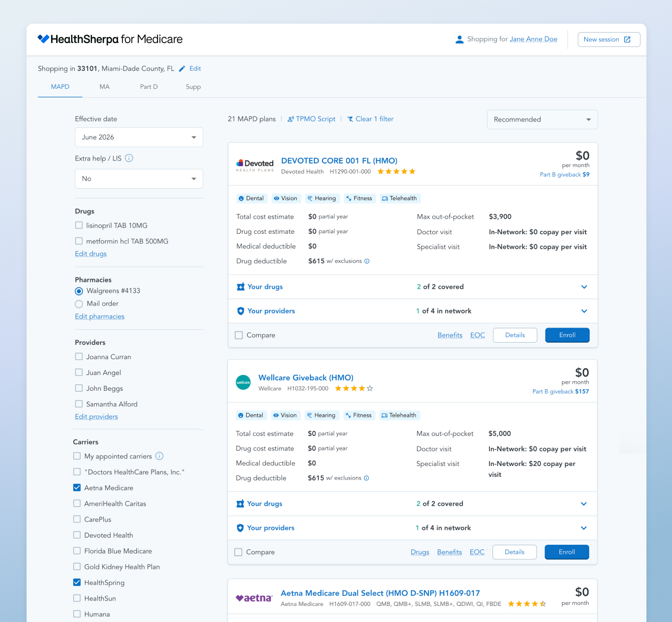Click the HealthSherpa heart logo icon
The height and width of the screenshot is (622, 672).
point(44,39)
